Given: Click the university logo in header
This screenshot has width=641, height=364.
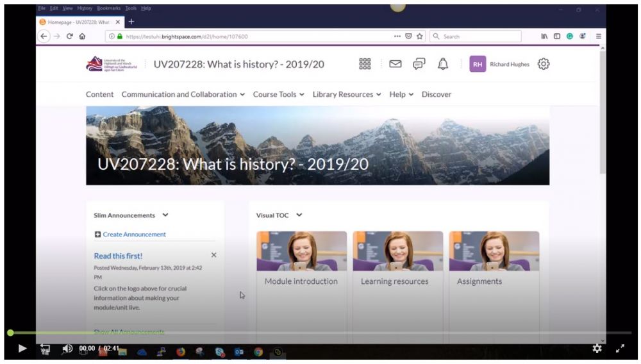Looking at the screenshot, I should point(112,64).
